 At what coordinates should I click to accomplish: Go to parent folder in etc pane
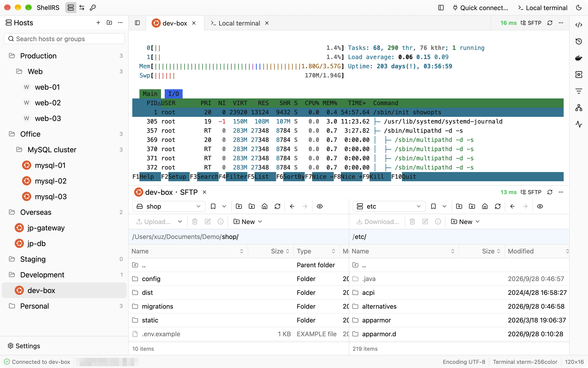459,206
